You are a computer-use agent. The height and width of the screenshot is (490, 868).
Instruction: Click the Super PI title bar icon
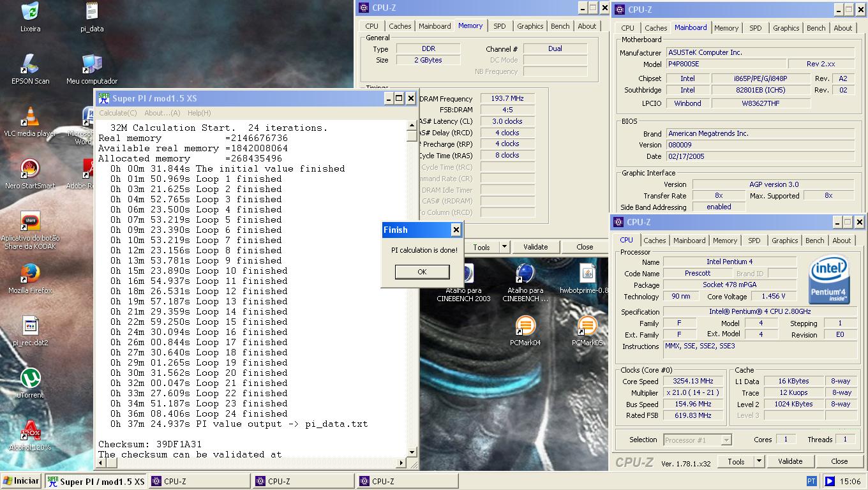(x=103, y=98)
